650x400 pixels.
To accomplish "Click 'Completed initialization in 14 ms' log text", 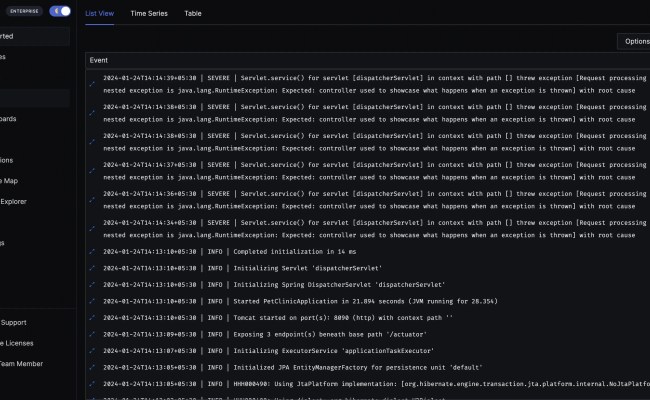I will coord(295,252).
